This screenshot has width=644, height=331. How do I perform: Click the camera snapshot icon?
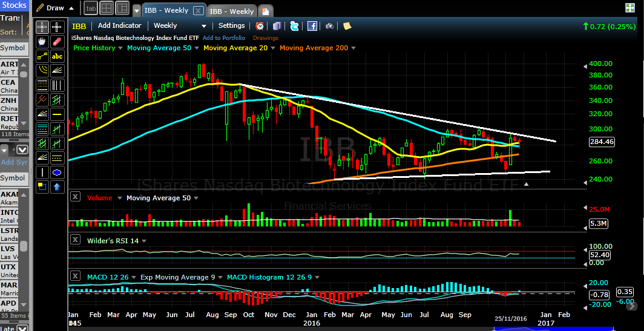point(329,26)
